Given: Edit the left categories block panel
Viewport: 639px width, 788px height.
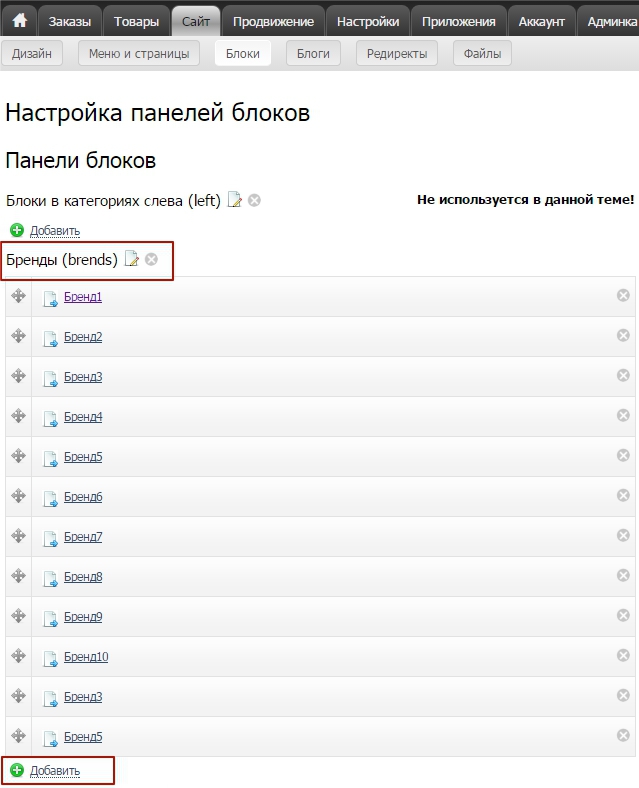Looking at the screenshot, I should [x=235, y=200].
